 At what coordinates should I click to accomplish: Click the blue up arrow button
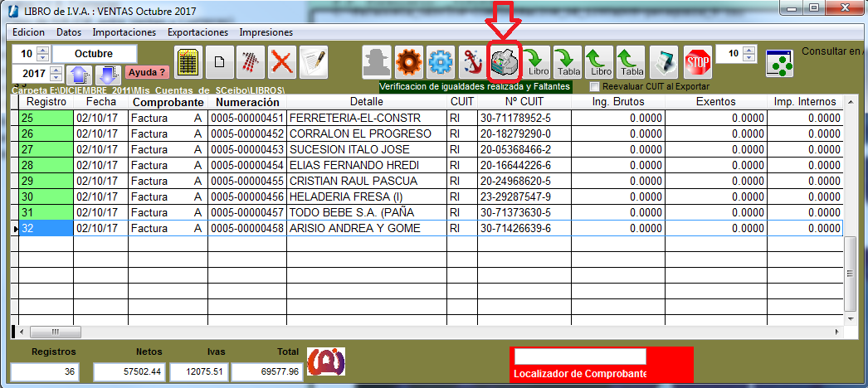point(80,75)
